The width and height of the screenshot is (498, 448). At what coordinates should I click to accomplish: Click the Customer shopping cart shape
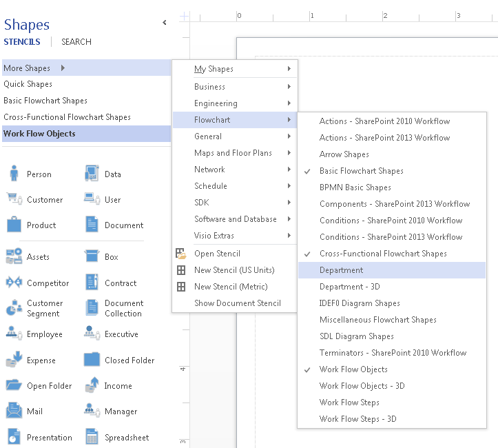(x=14, y=199)
